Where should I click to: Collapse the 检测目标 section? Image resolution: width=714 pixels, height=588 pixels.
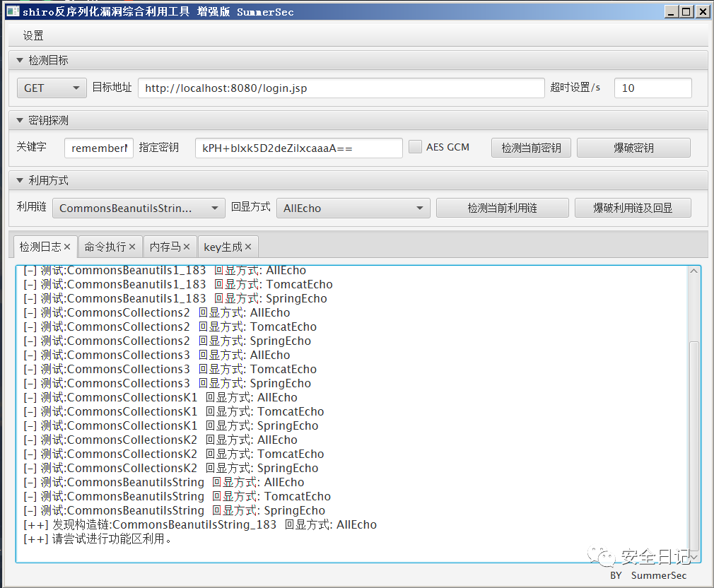[20, 60]
